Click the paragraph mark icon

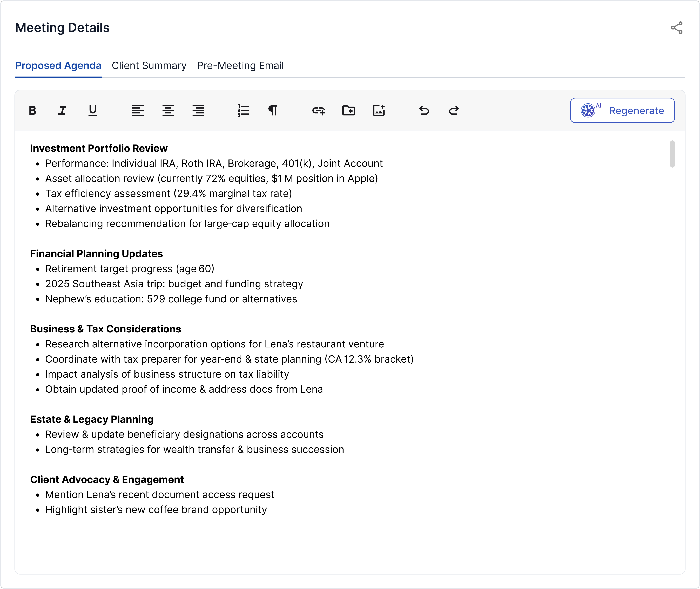(273, 111)
